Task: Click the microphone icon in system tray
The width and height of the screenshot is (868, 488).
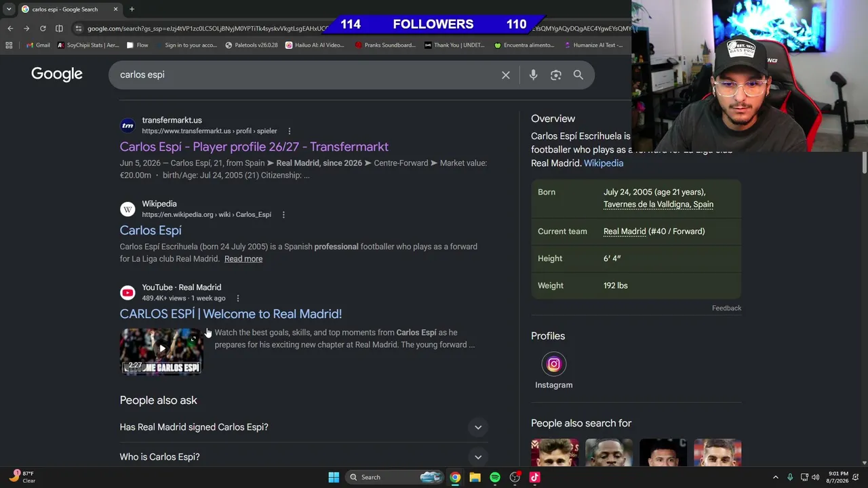Action: click(x=790, y=477)
